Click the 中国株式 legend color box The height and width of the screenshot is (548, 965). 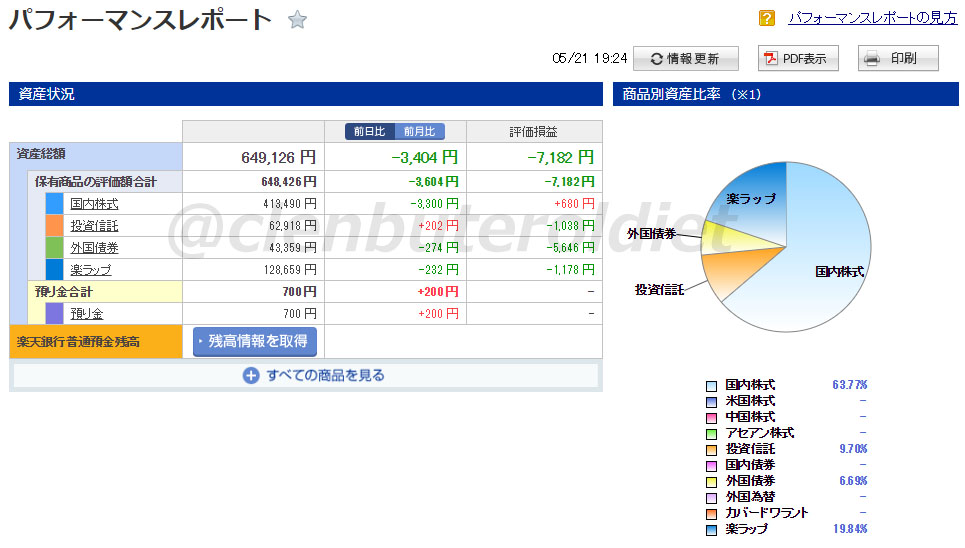tap(711, 418)
